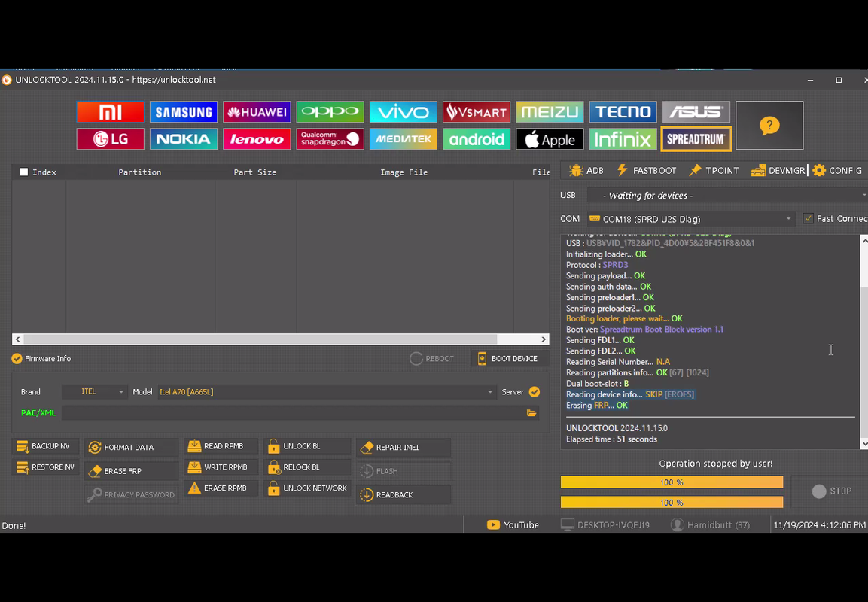Click the RESTORE NV button

pyautogui.click(x=45, y=467)
